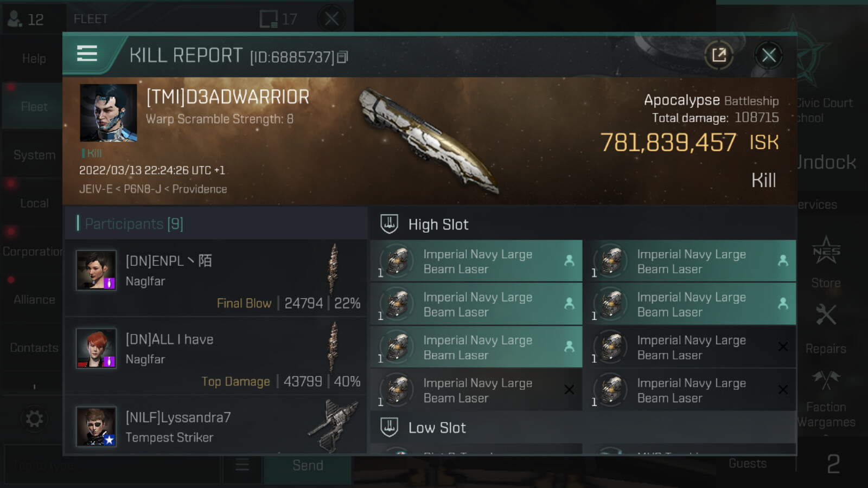Viewport: 868px width, 488px height.
Task: Open the Repairs wrench icon
Action: pyautogui.click(x=826, y=314)
